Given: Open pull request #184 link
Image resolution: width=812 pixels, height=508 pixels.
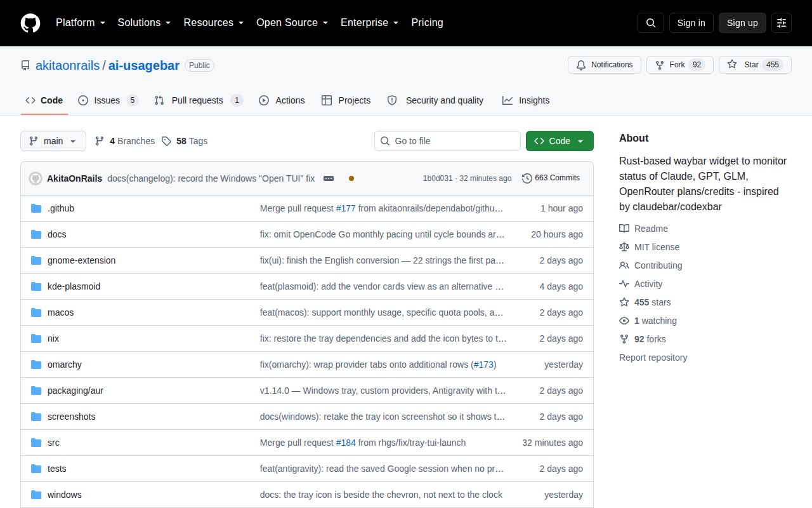Looking at the screenshot, I should [x=346, y=443].
